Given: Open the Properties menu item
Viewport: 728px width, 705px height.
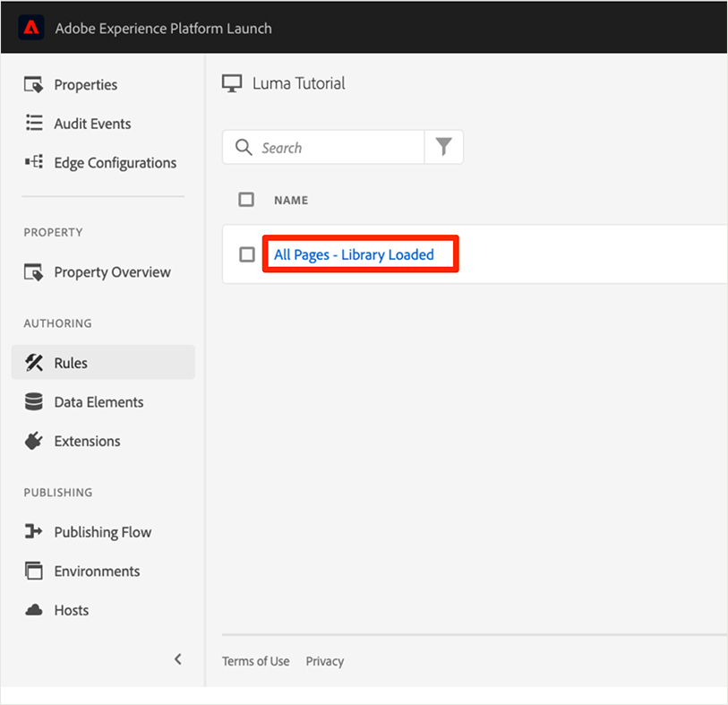Looking at the screenshot, I should (85, 85).
